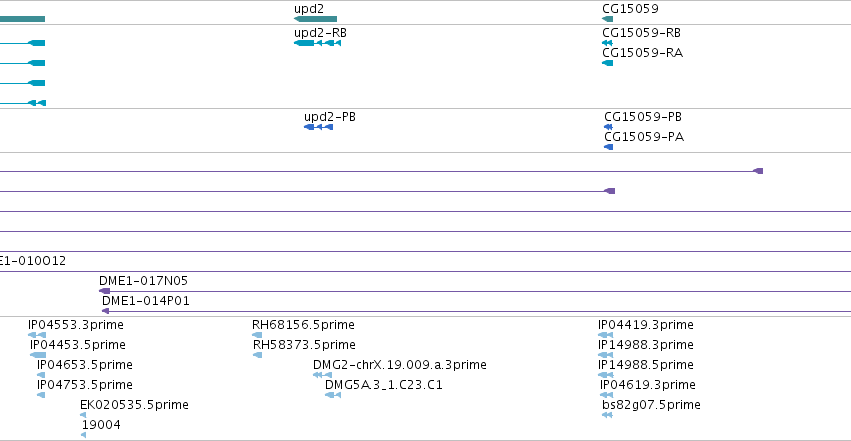Select bs82g07.5prime EST label
This screenshot has height=441, width=851.
(651, 405)
